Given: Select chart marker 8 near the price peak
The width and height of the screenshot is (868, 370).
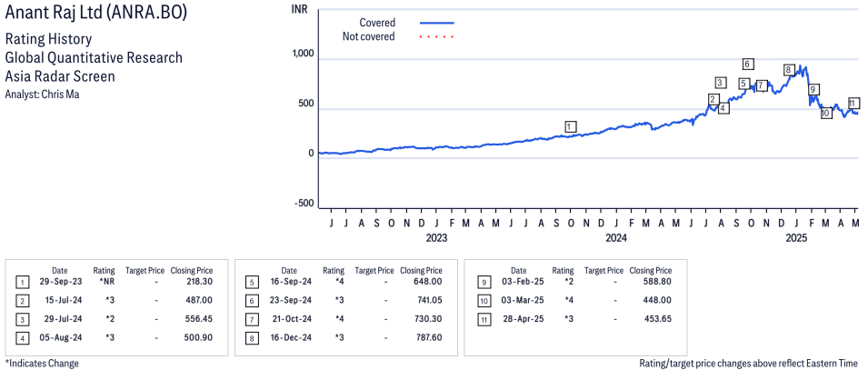Looking at the screenshot, I should (789, 70).
